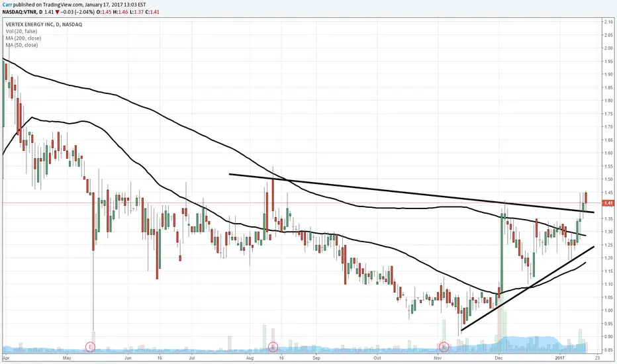Click the Oct label on time axis
617x364 pixels.
tap(377, 358)
